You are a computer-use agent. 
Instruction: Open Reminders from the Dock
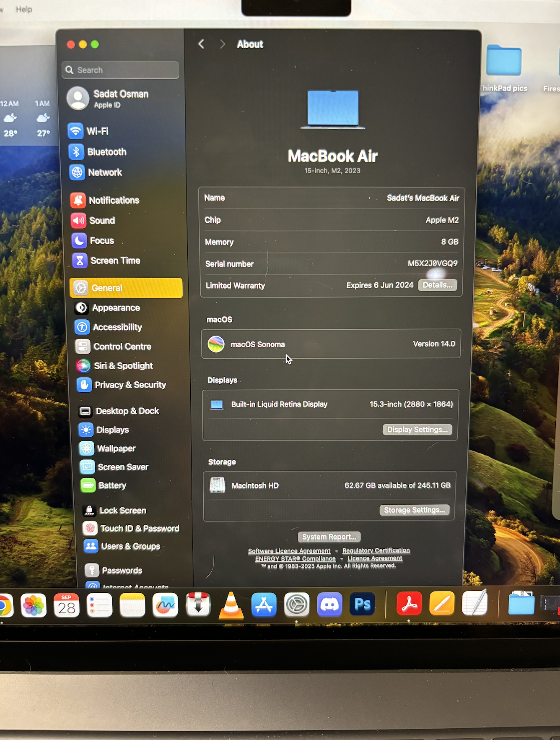99,605
